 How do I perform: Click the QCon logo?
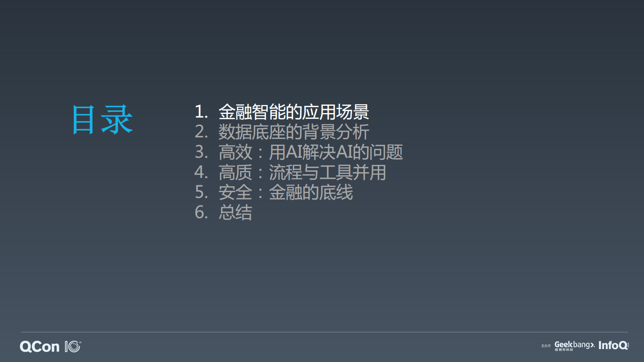click(x=40, y=347)
